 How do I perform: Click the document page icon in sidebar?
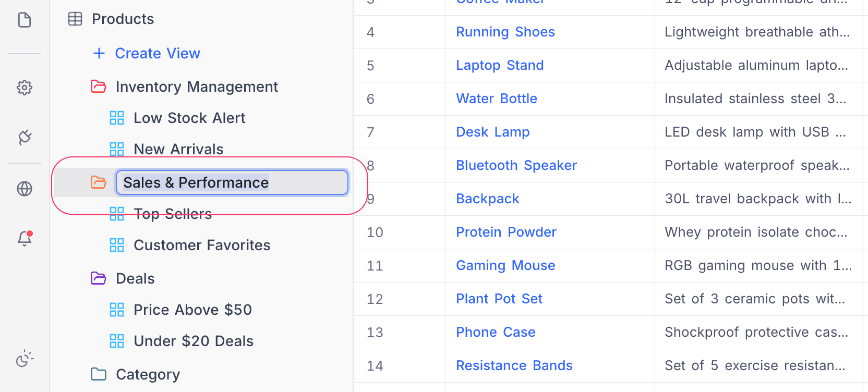pyautogui.click(x=25, y=20)
